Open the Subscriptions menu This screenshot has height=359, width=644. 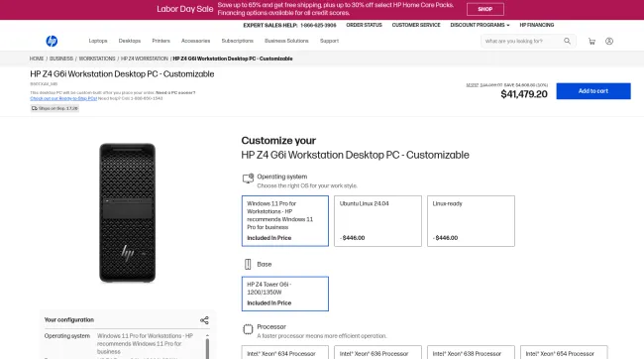(238, 41)
